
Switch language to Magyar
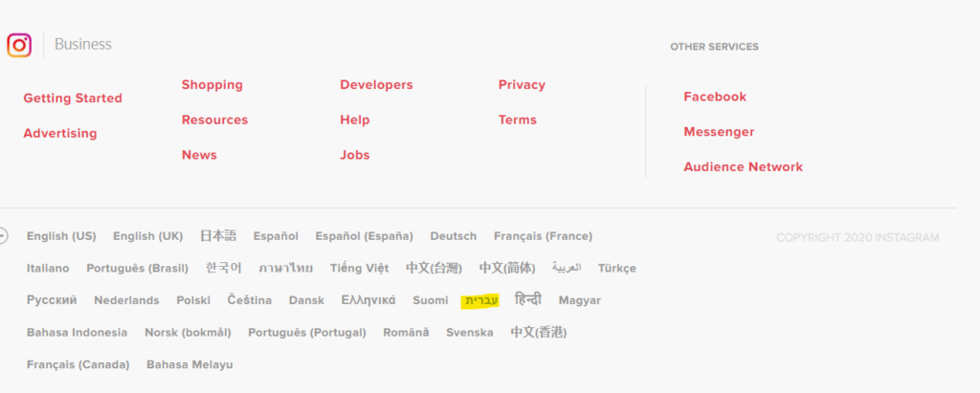coord(579,300)
